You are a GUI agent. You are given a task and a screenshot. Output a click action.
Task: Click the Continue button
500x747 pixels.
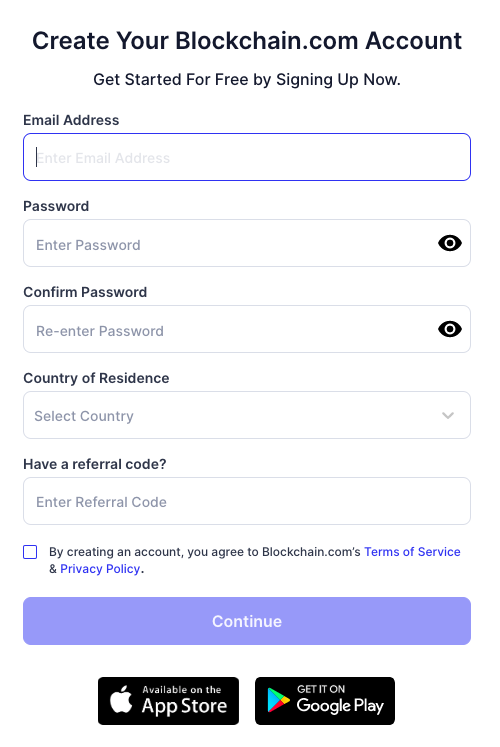coord(247,621)
